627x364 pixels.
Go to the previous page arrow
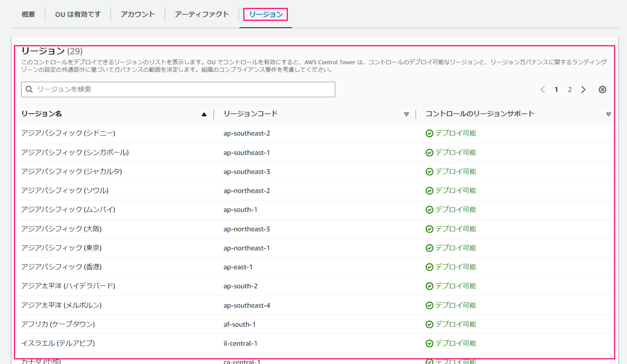(x=543, y=90)
